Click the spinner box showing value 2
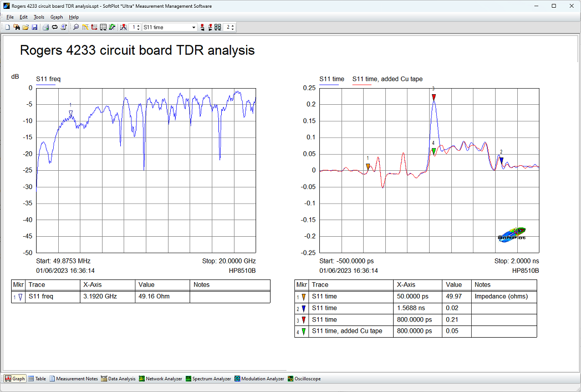581x392 pixels. tap(230, 27)
